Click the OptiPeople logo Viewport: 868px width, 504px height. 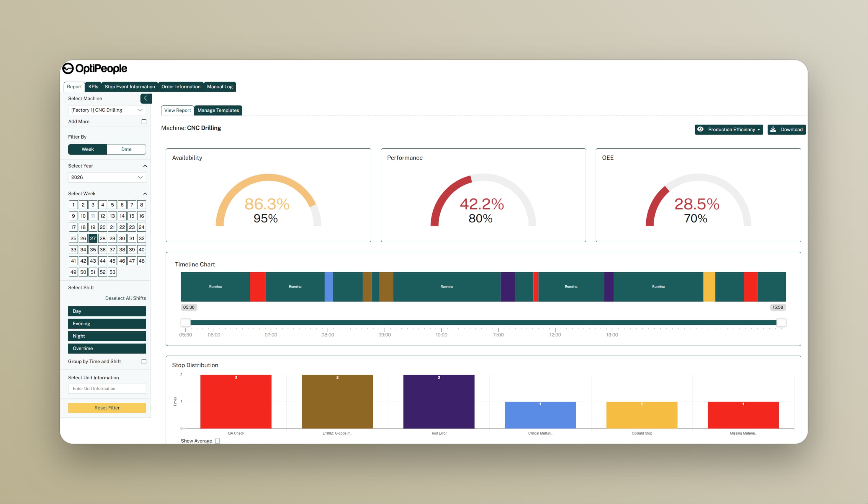pos(95,68)
